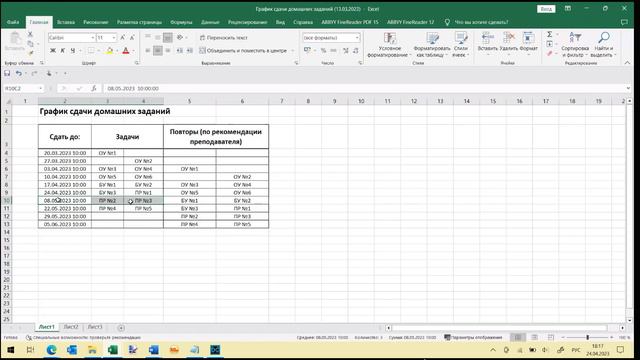Click the AutoSum sigma icon

click(549, 34)
